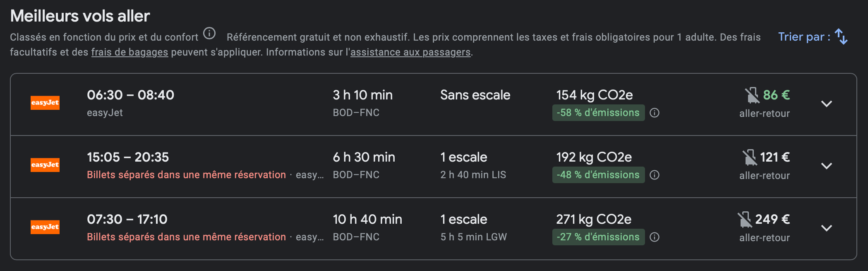
Task: Click the no-baggage icon next to 86 €
Action: point(752,95)
